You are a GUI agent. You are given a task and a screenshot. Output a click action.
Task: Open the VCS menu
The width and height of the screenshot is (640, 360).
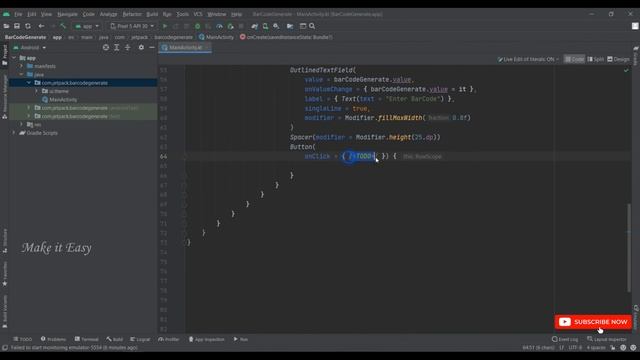[198, 14]
